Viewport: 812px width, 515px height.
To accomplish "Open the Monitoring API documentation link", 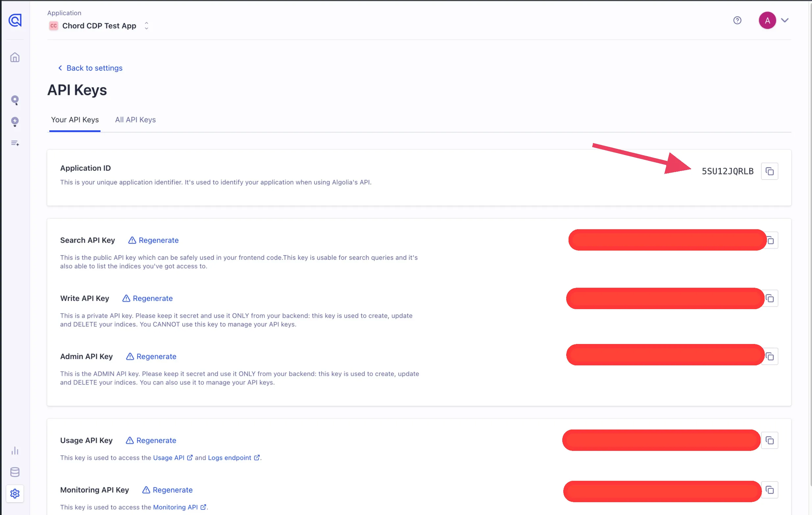I will tap(179, 507).
